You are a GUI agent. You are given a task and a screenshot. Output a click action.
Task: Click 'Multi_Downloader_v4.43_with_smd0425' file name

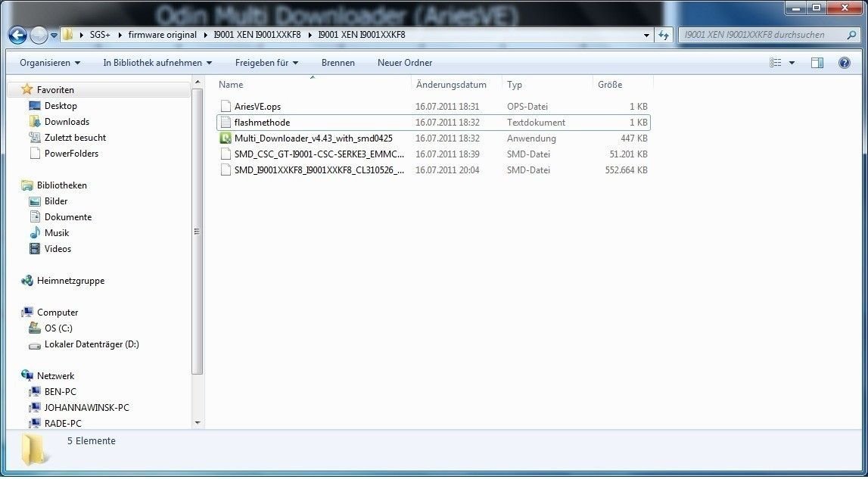point(313,138)
